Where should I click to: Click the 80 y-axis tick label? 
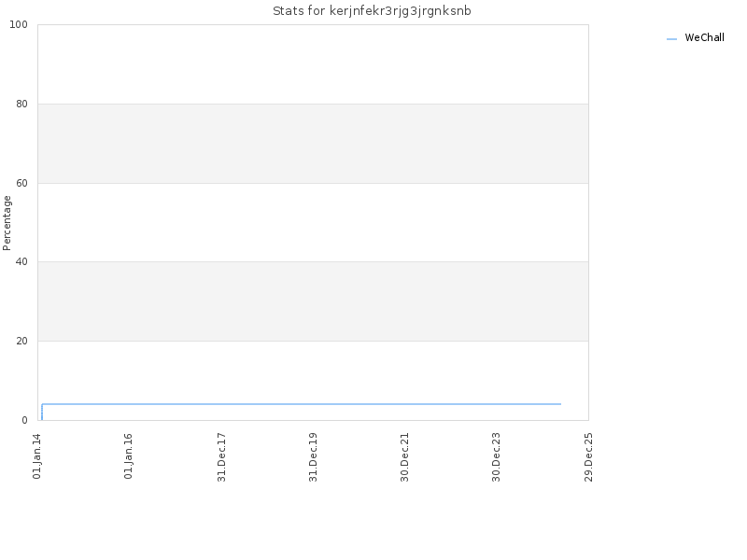coord(21,104)
